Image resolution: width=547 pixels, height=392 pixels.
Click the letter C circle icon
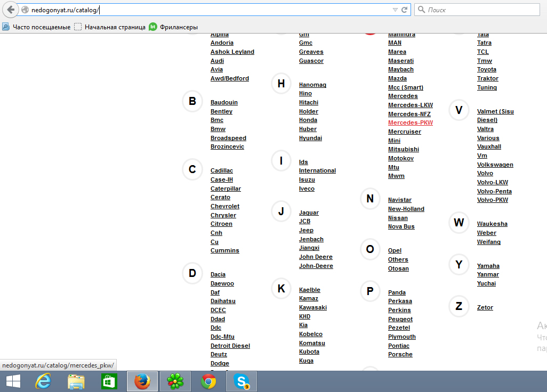(x=192, y=169)
